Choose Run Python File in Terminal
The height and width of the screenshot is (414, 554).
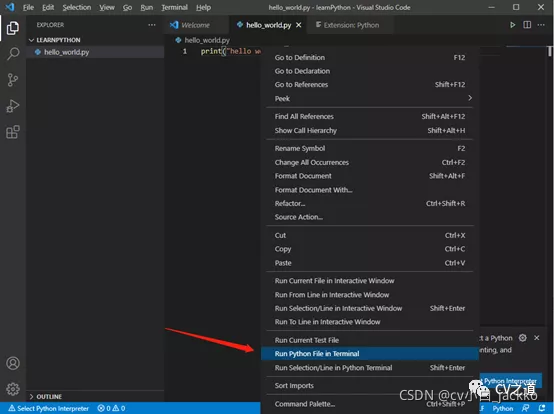point(370,354)
